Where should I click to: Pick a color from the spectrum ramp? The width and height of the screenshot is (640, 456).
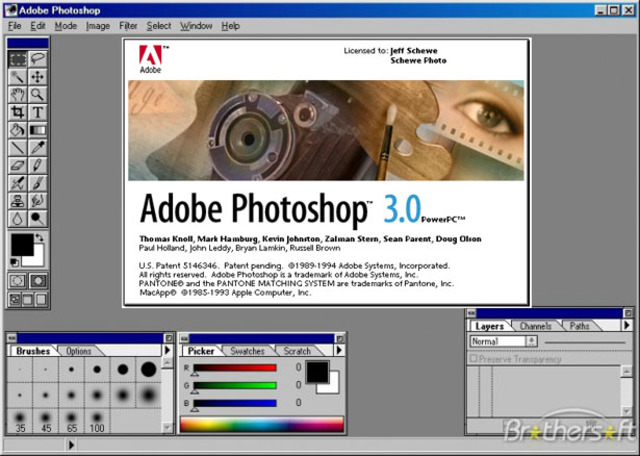(262, 425)
